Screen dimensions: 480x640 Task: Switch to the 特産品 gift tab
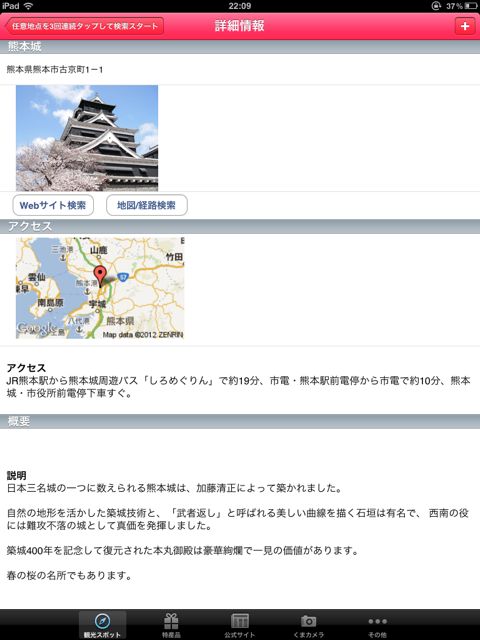click(x=171, y=625)
